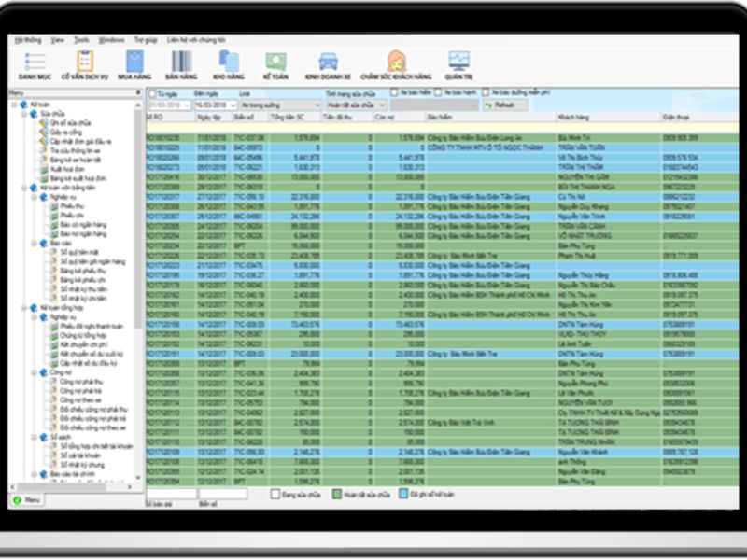Screen dimensions: 747x560
Task: Collapse the Sửa chữa tree branch
Action: tap(22, 114)
